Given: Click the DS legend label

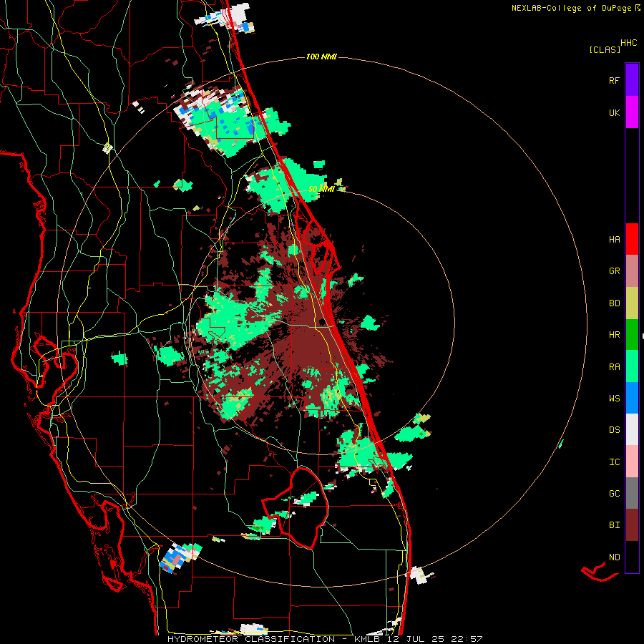Looking at the screenshot, I should pos(614,430).
